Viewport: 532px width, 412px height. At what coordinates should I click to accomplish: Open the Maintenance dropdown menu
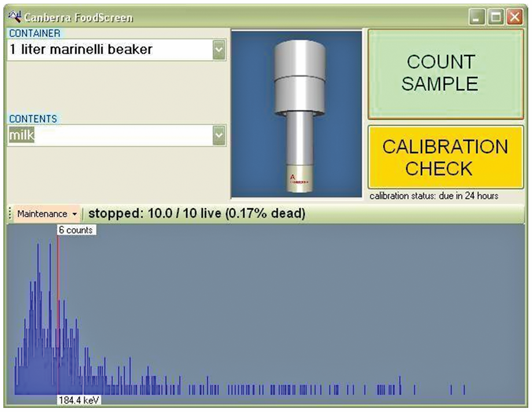click(48, 214)
